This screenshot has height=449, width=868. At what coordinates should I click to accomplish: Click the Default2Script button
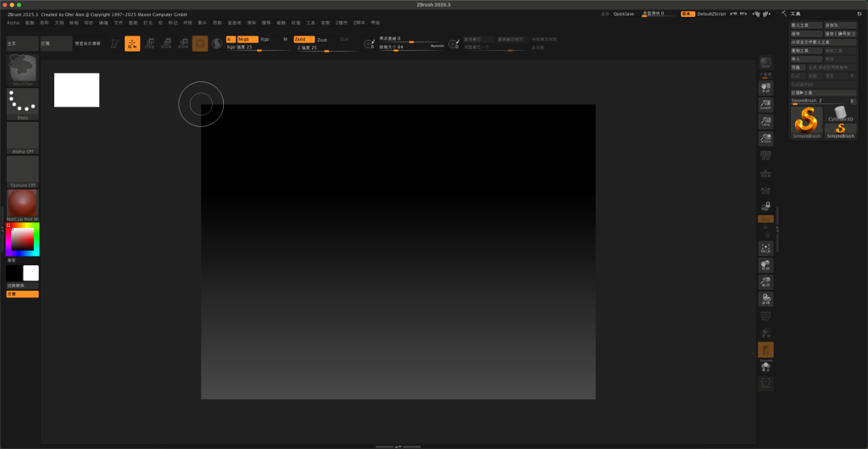point(712,14)
